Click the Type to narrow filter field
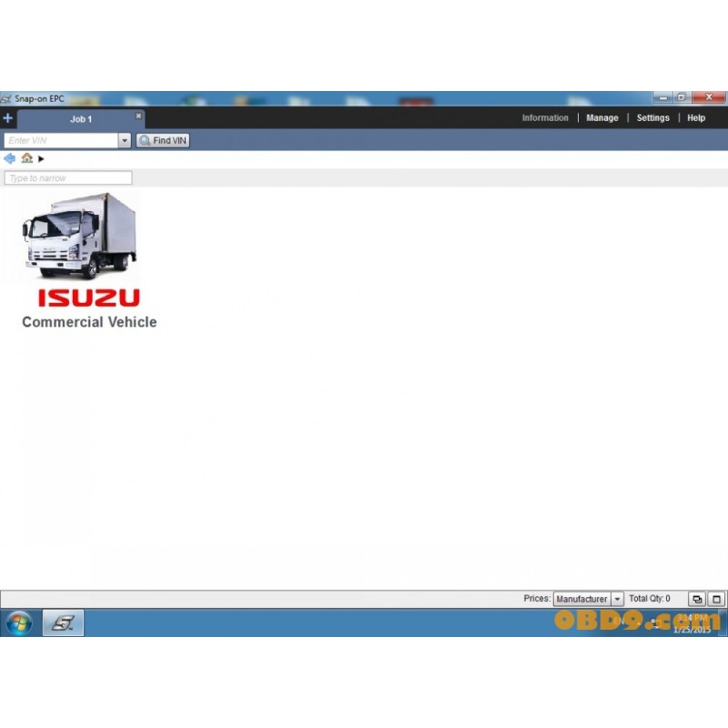Screen dimensions: 728x728 click(x=68, y=177)
